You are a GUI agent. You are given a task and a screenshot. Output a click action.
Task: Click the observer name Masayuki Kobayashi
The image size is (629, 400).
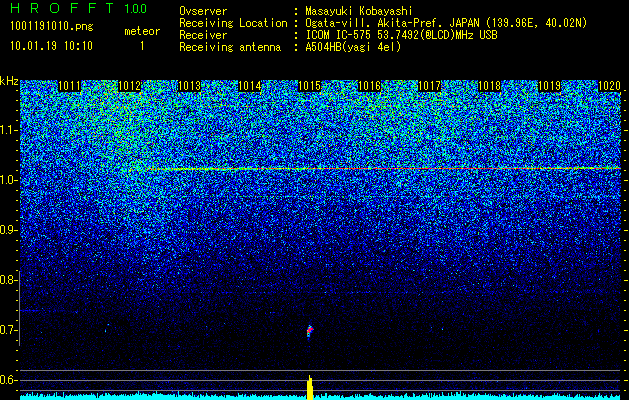[359, 11]
